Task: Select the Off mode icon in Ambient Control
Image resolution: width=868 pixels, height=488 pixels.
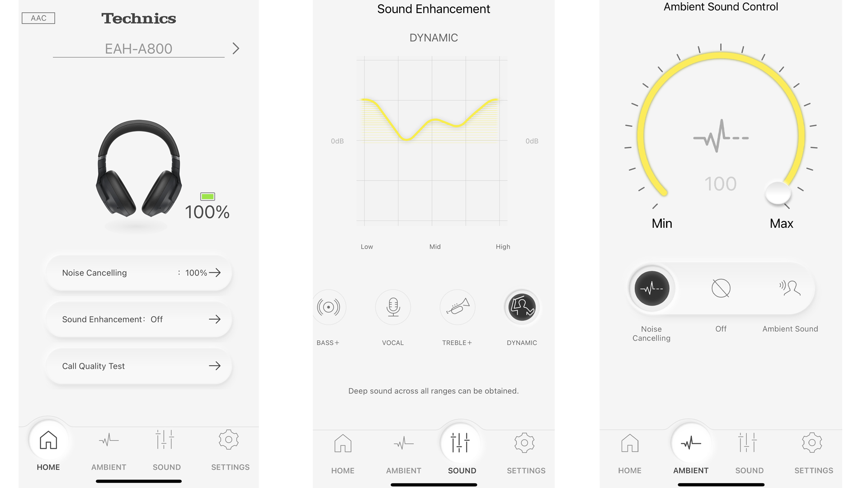Action: click(721, 288)
